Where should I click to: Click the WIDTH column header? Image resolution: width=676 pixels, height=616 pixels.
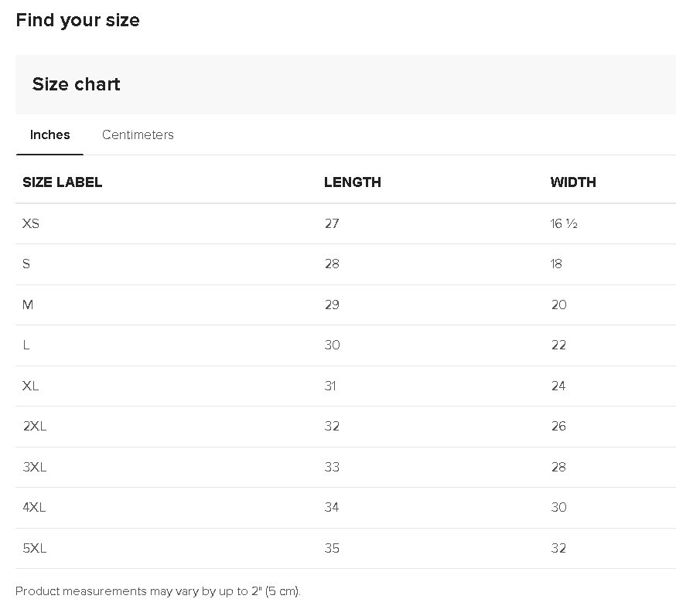pyautogui.click(x=573, y=182)
